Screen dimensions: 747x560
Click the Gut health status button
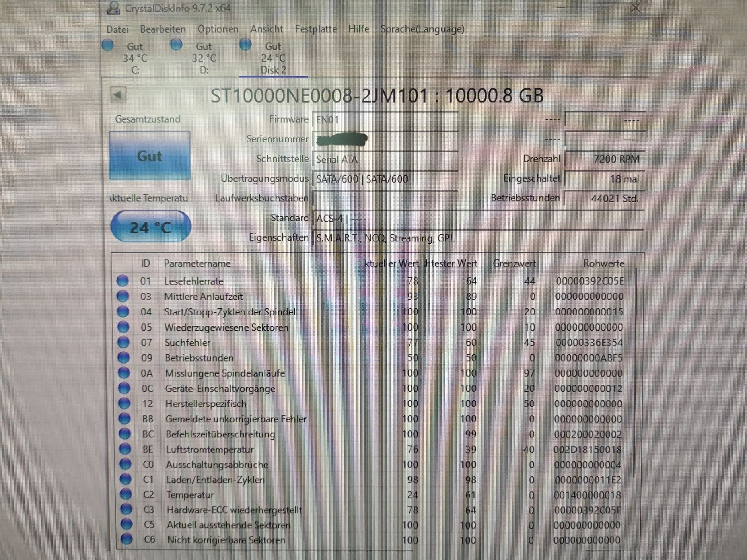(150, 156)
